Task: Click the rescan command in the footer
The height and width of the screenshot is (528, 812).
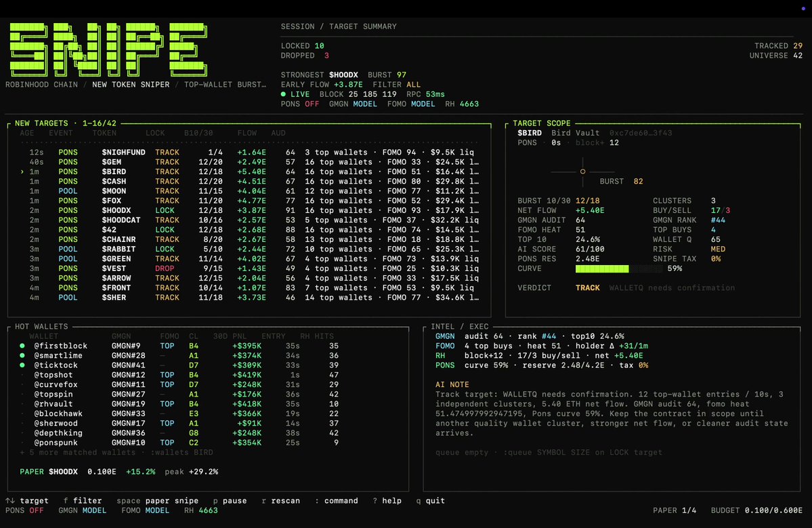Action: point(280,500)
